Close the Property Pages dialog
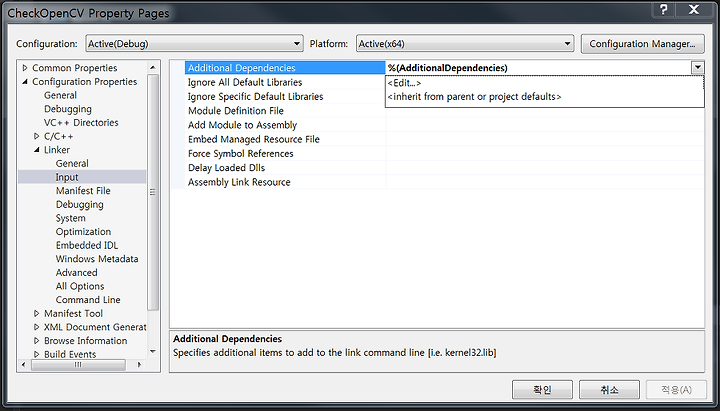This screenshot has width=720, height=411. pyautogui.click(x=694, y=10)
